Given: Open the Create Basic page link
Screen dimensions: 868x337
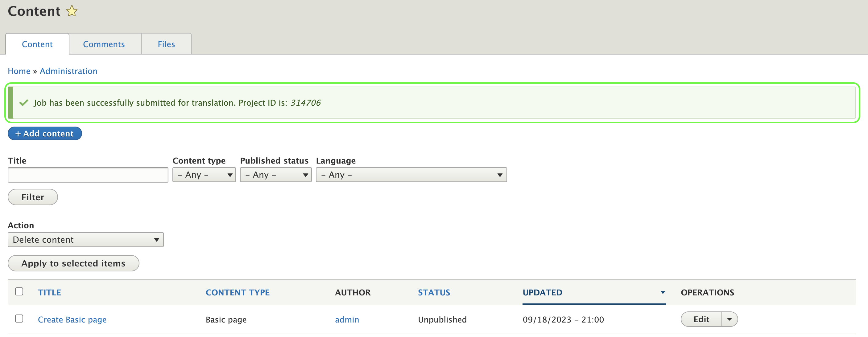Looking at the screenshot, I should pos(72,319).
